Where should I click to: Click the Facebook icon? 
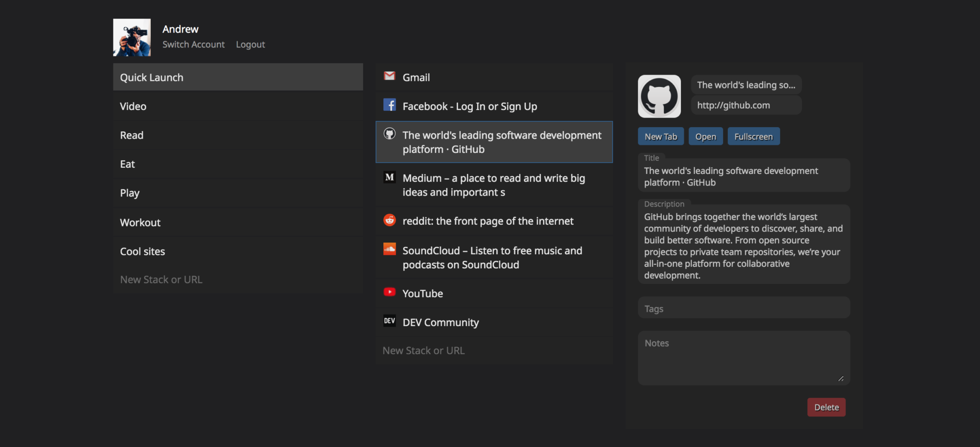[x=390, y=106]
